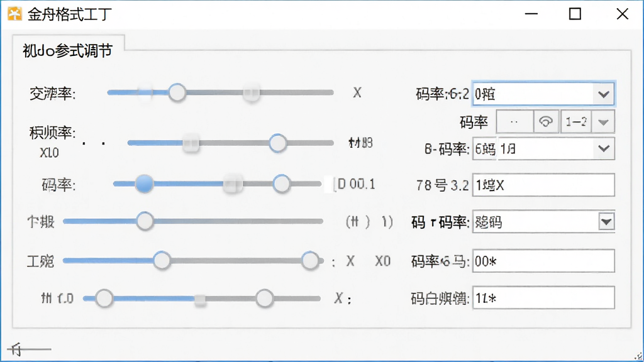The width and height of the screenshot is (644, 362).
Task: Click the orange app icon in title bar
Action: [x=14, y=14]
